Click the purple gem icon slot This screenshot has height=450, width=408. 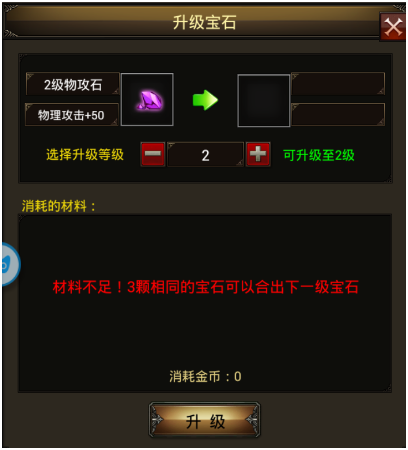pyautogui.click(x=147, y=100)
